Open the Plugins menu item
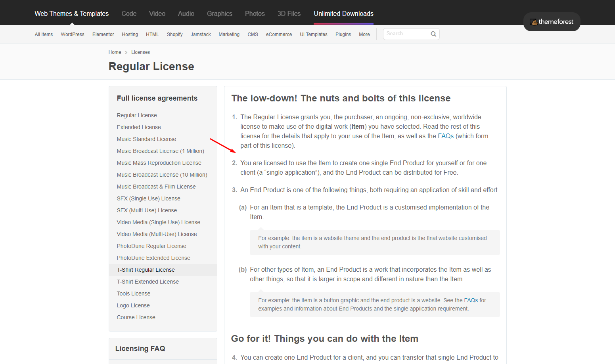615x364 pixels. (343, 34)
